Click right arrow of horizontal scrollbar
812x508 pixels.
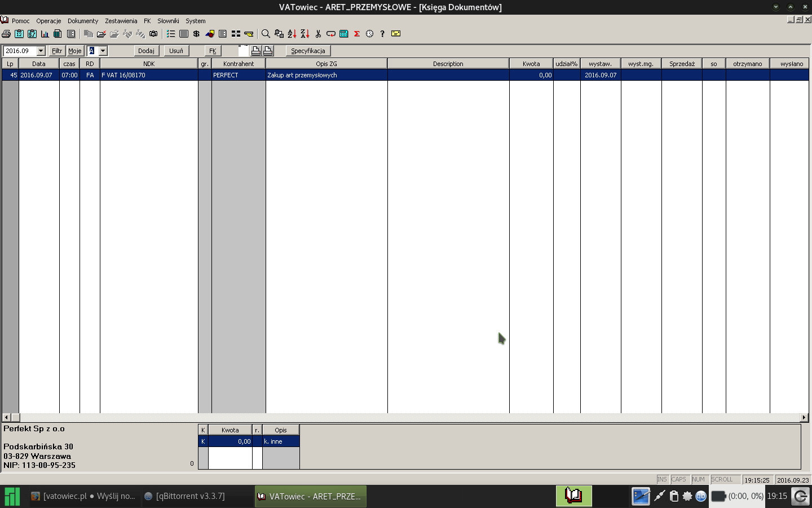coord(804,418)
